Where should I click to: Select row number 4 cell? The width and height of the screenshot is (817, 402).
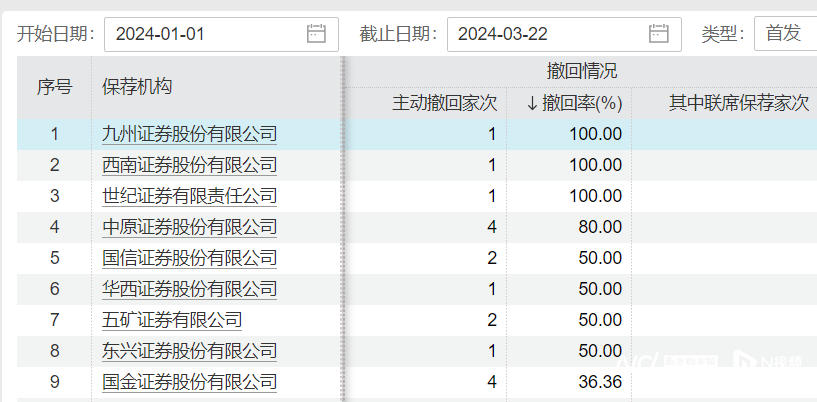pyautogui.click(x=54, y=227)
